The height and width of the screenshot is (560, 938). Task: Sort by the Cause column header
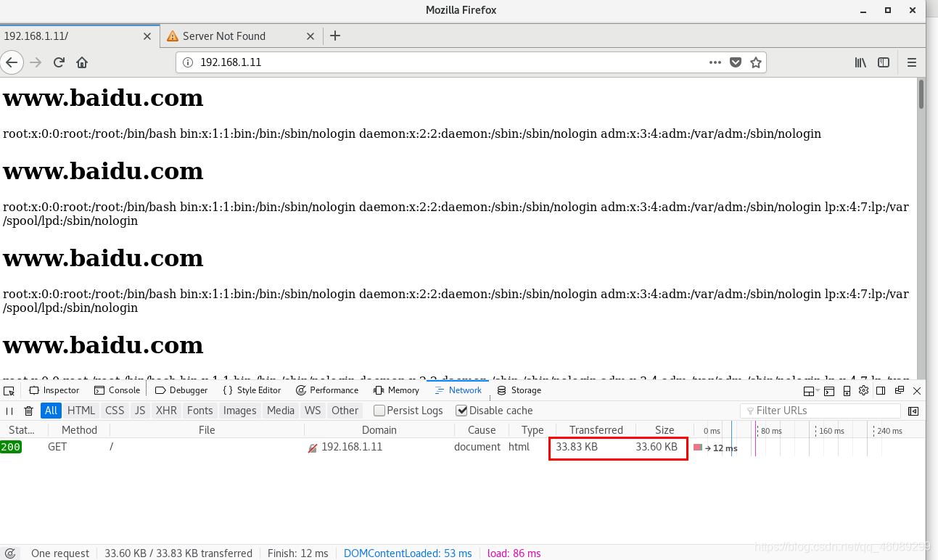[x=482, y=430]
